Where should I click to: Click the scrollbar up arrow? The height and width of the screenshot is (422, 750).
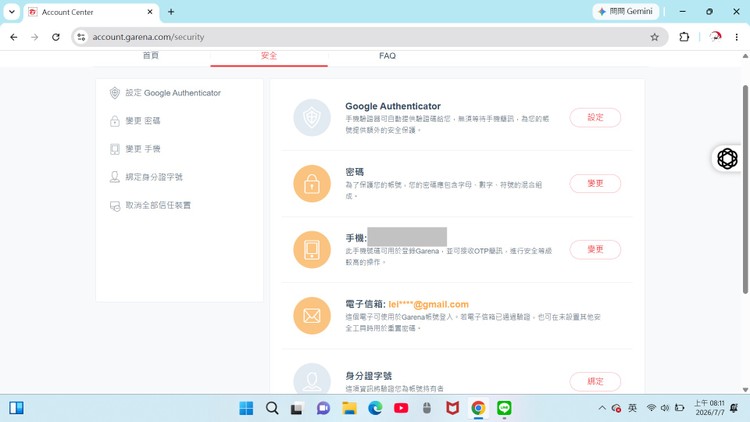point(745,56)
